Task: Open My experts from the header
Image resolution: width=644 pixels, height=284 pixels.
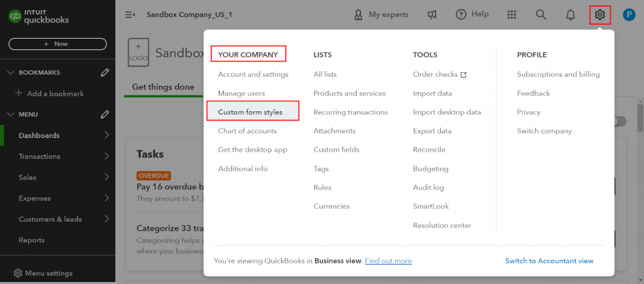Action: pos(381,15)
